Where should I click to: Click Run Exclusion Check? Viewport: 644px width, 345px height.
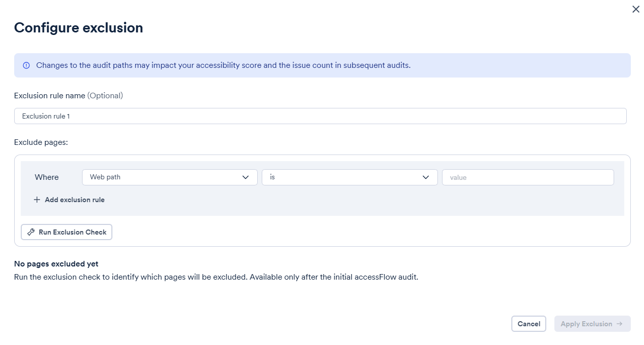pos(66,232)
